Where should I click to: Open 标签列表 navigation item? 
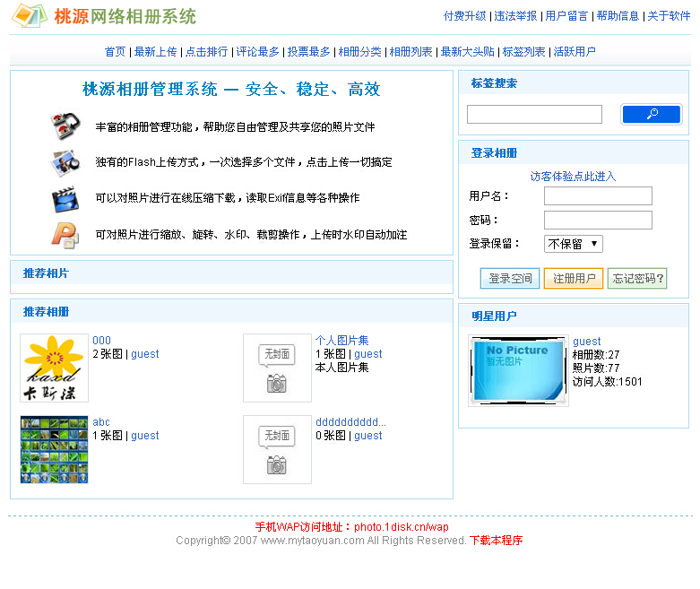(523, 52)
